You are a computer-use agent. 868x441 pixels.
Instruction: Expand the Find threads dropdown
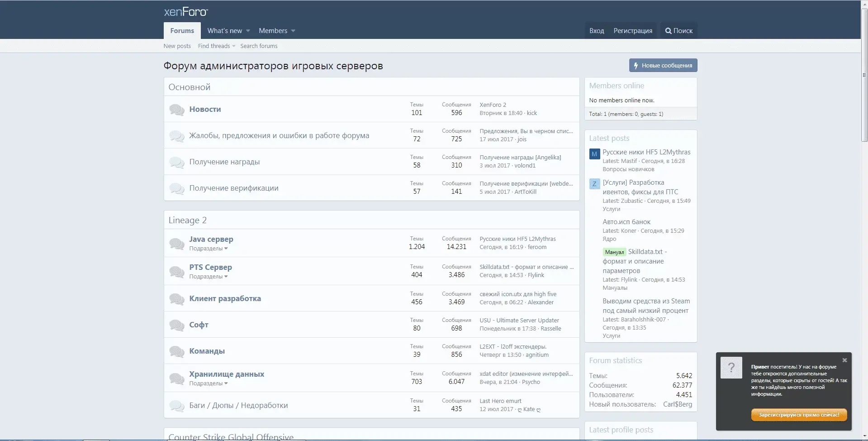coord(233,46)
